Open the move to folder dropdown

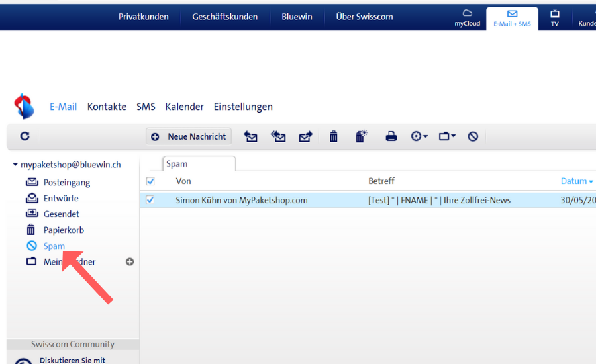tap(447, 136)
